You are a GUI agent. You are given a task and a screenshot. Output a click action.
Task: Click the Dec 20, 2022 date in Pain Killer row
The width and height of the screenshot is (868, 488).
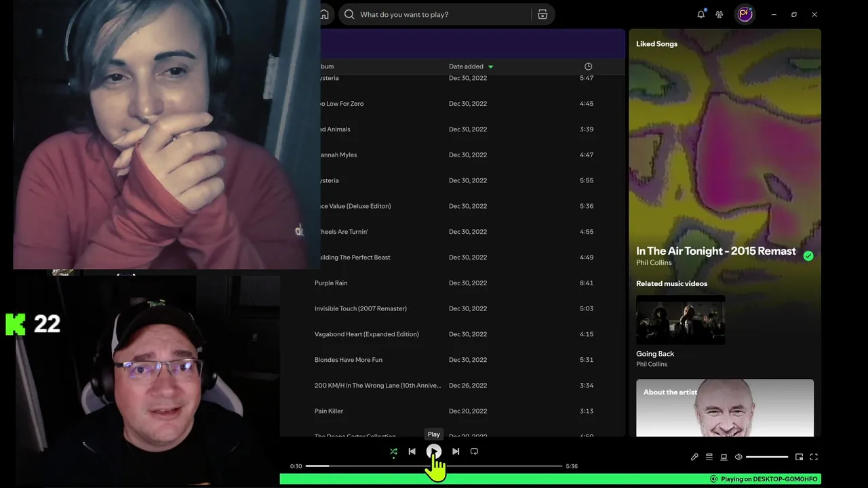click(x=468, y=411)
